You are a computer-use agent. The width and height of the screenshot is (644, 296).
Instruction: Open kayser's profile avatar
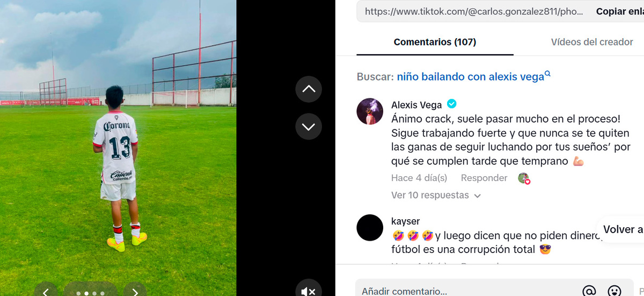tap(370, 227)
